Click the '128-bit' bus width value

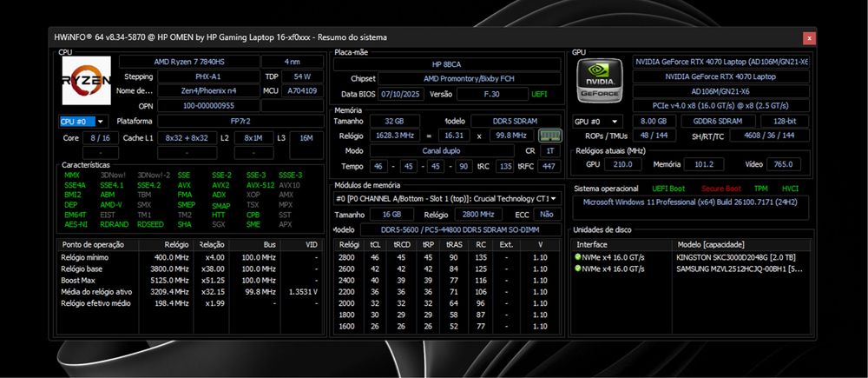point(785,122)
